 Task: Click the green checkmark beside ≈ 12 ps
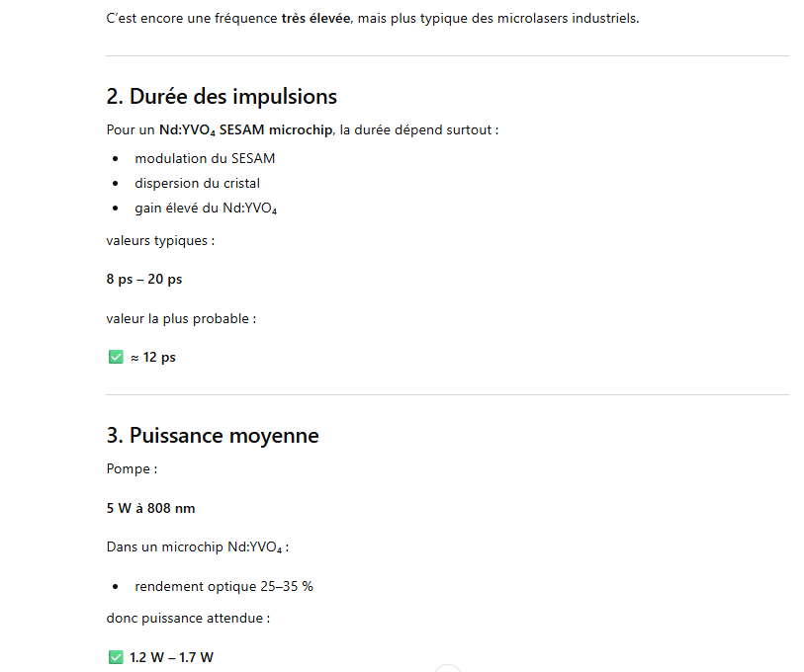click(x=116, y=357)
